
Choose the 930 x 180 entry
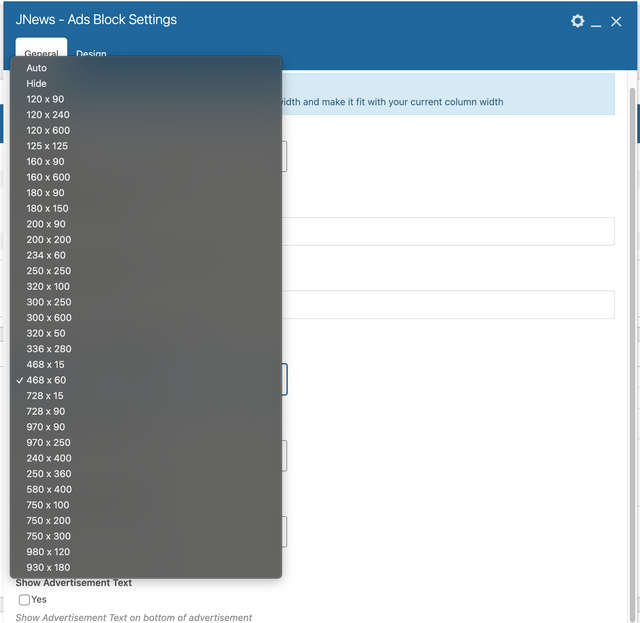tap(146, 567)
